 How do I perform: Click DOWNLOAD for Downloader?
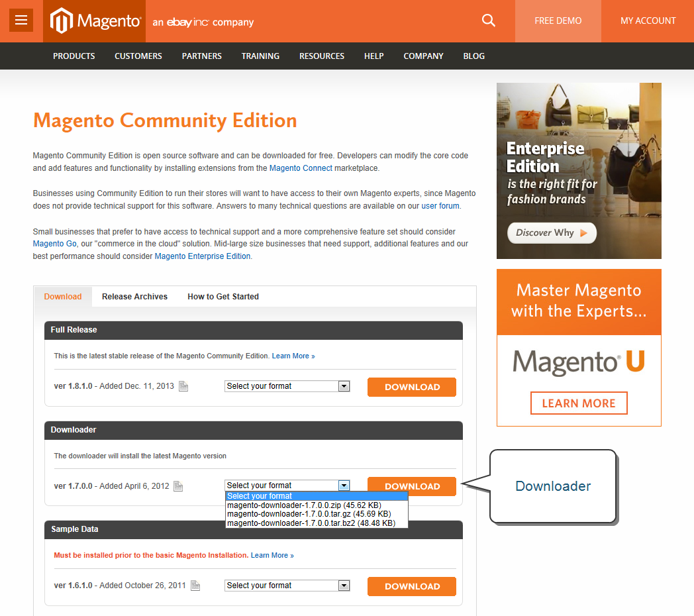pyautogui.click(x=412, y=486)
